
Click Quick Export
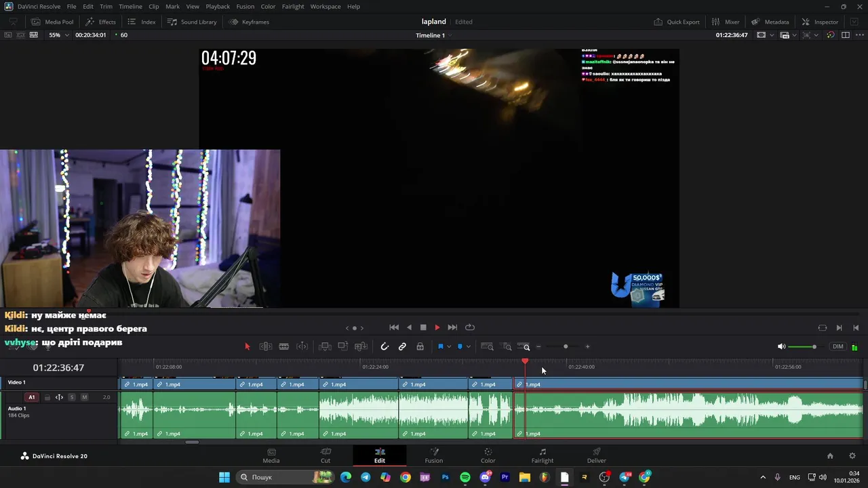(676, 22)
